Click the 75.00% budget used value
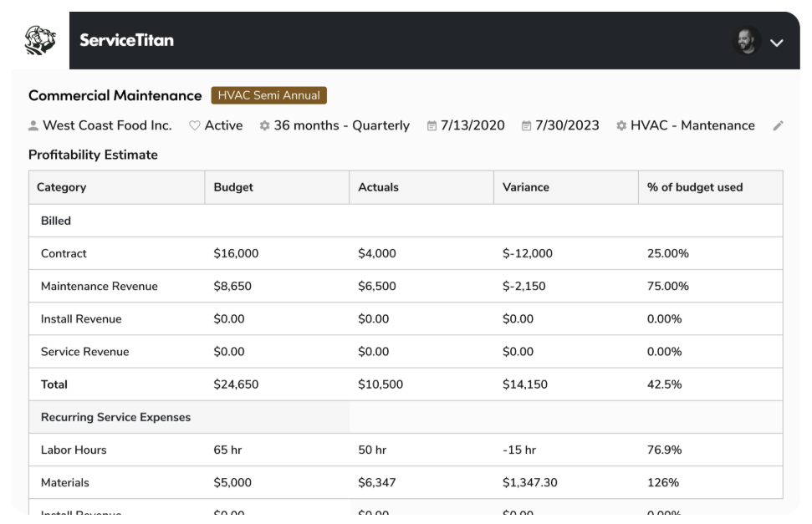The image size is (812, 524). tap(668, 286)
